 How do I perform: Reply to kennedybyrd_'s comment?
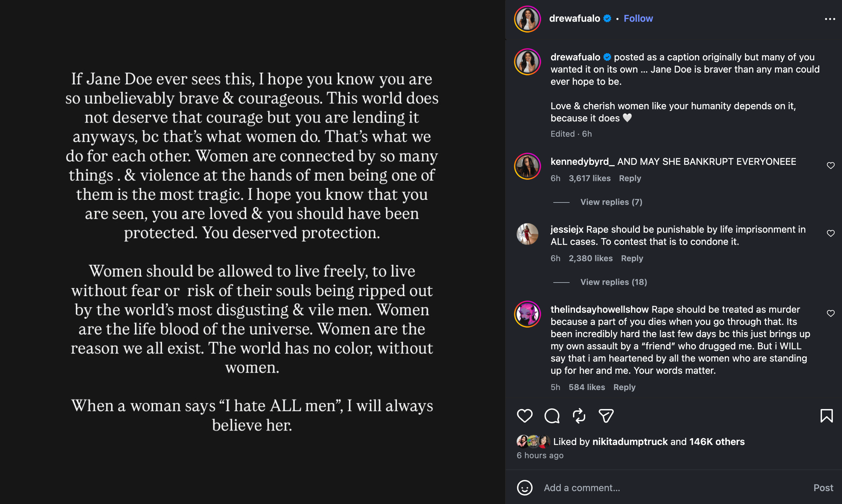pos(630,178)
